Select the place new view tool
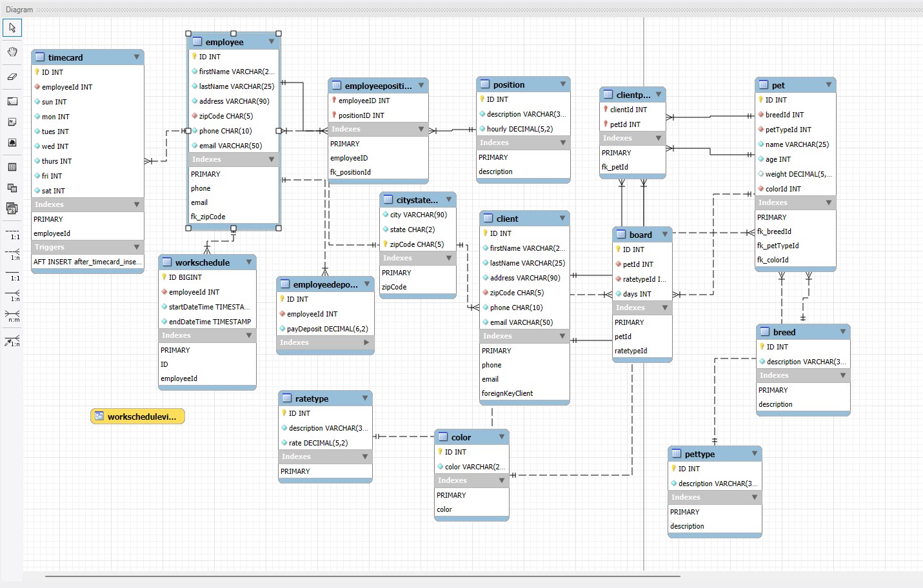923x588 pixels. (12, 188)
